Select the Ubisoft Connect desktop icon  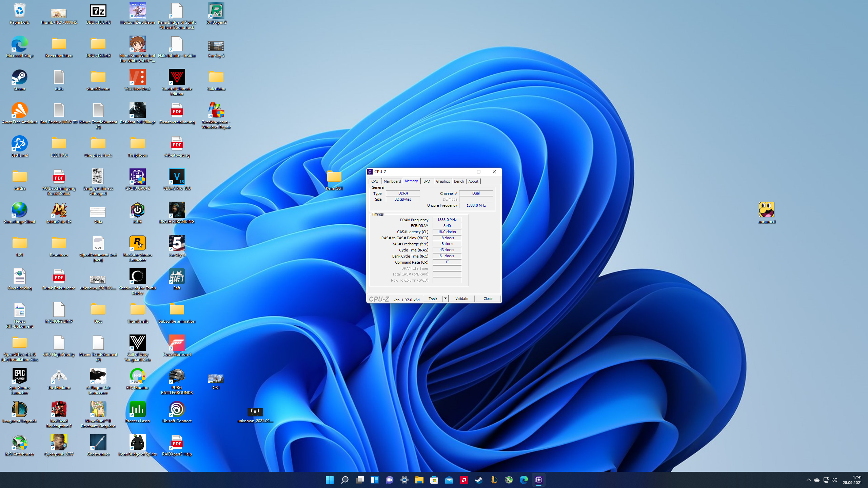tap(177, 410)
